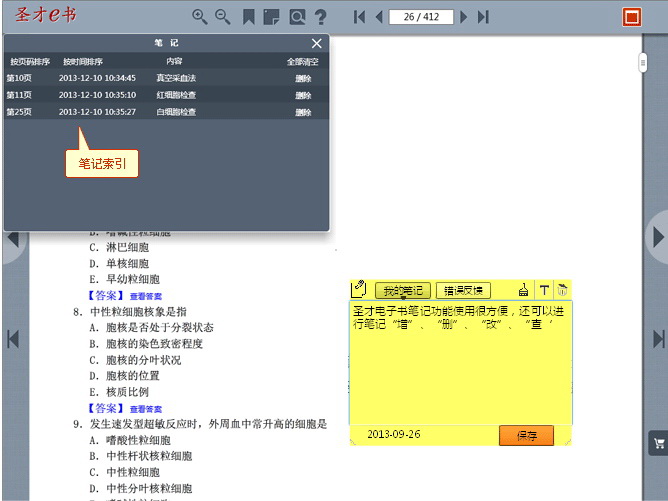Click timestamp 2013-12-10 10:35:10
Viewport: 668px width, 501px height.
[98, 95]
